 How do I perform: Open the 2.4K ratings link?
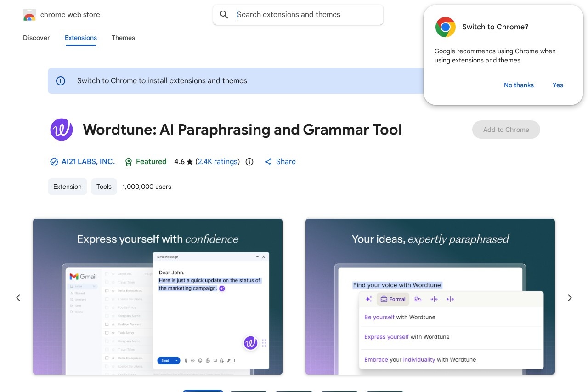pyautogui.click(x=218, y=162)
